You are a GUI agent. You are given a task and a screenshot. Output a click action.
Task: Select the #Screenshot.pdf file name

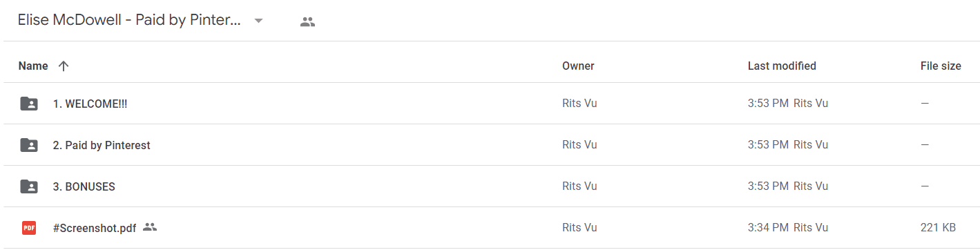(x=95, y=227)
